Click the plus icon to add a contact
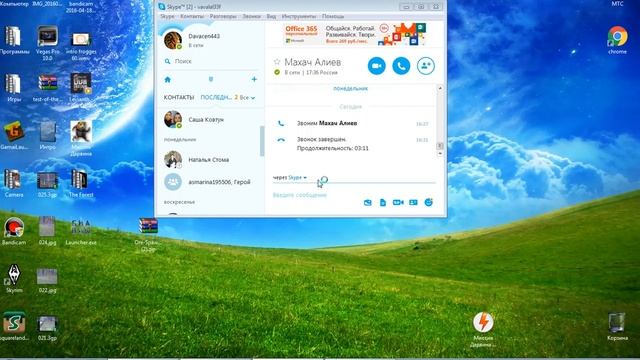640x360 pixels. pos(254,79)
